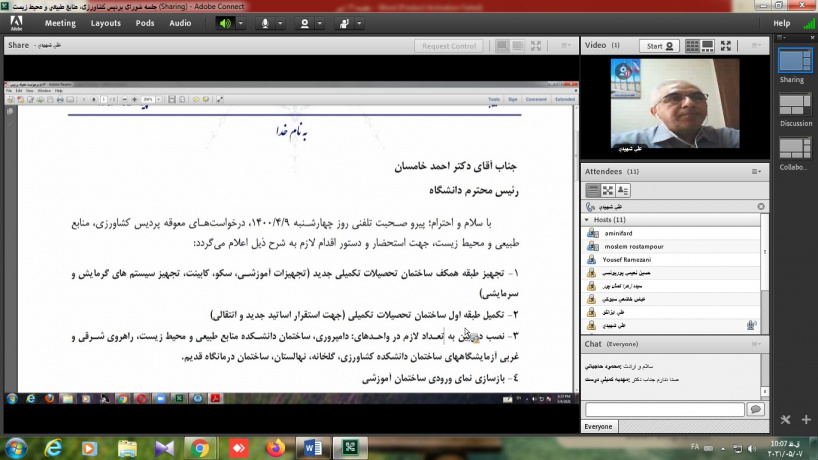Send chat message with speech bubble icon
818x460 pixels.
coord(755,409)
